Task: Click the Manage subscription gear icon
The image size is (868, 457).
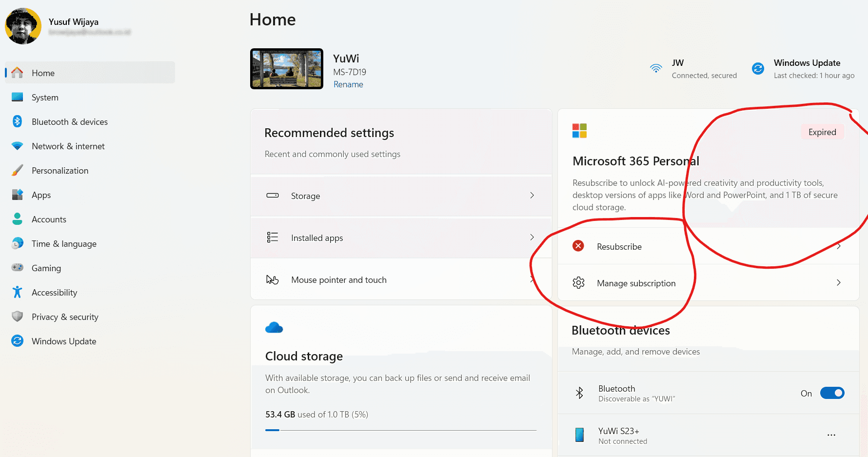Action: click(578, 283)
